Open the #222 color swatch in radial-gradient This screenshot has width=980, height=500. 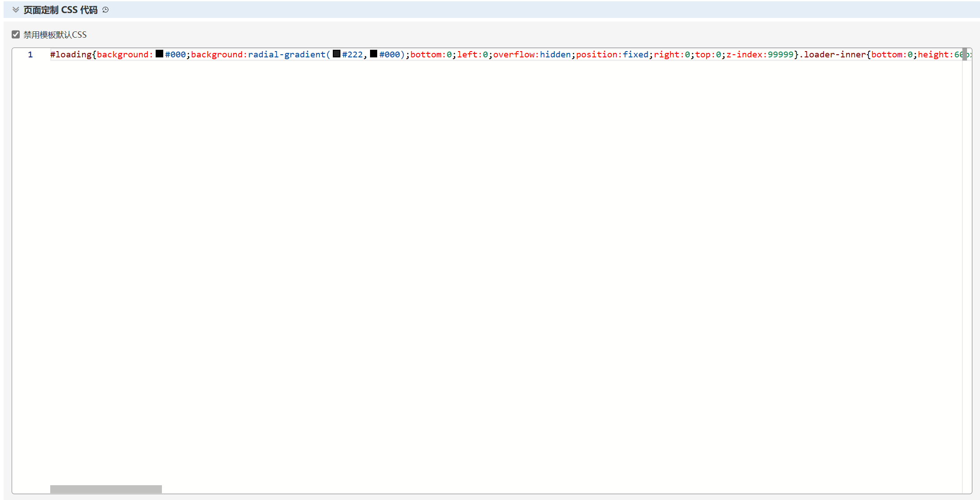336,54
